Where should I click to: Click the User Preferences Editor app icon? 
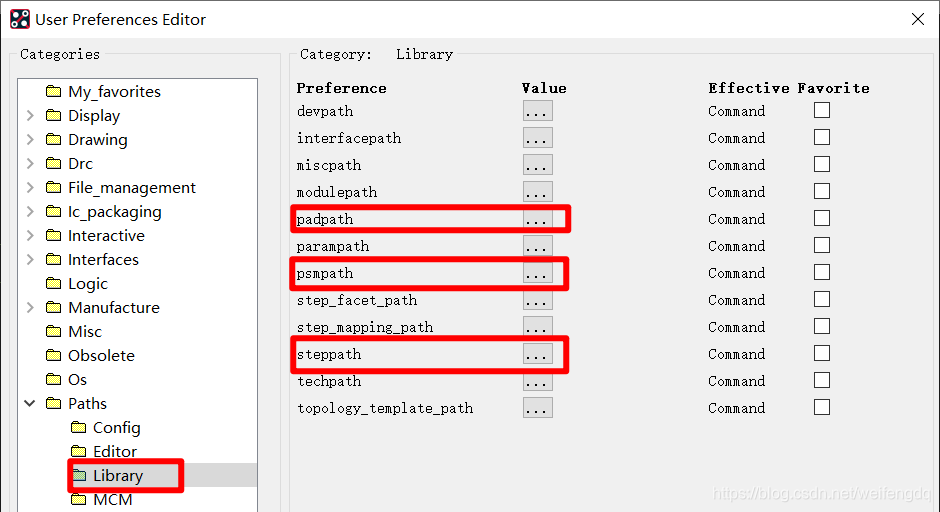tap(20, 19)
